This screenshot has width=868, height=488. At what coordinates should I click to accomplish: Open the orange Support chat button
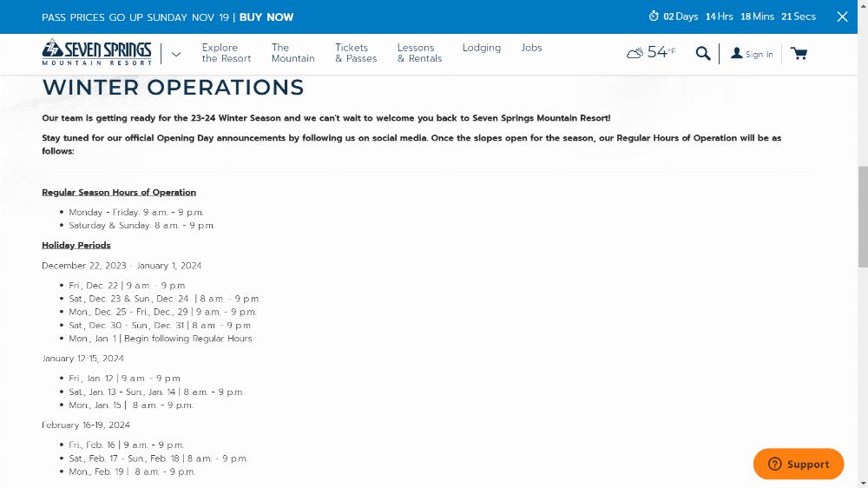pyautogui.click(x=799, y=464)
